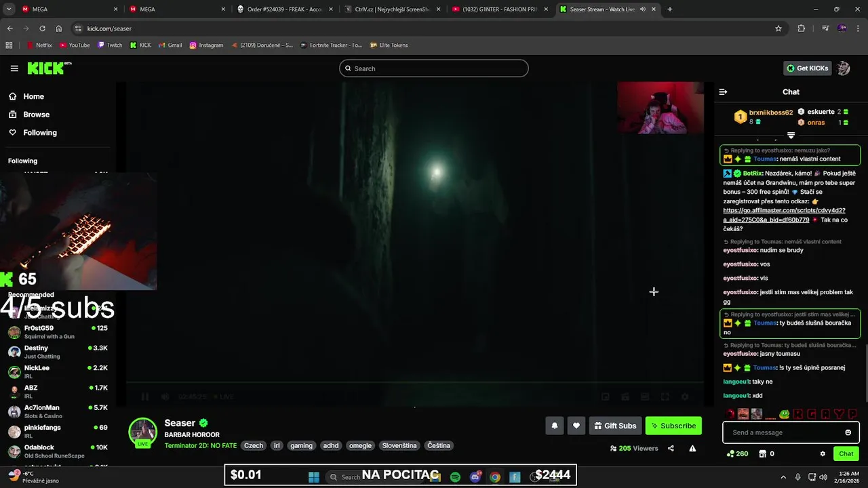Reload the page
Screen dimensions: 868x488
tap(42, 28)
